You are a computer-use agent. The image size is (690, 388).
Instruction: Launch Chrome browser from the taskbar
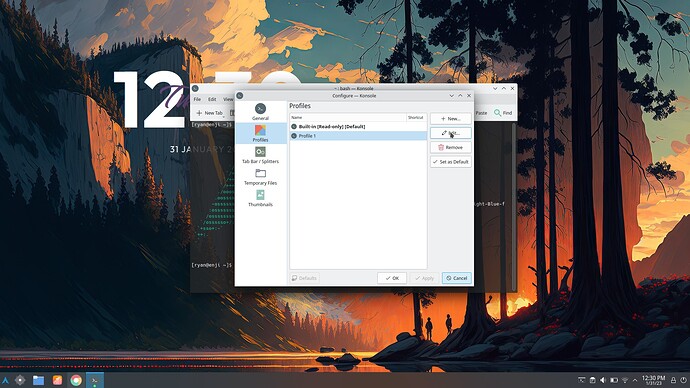(76, 381)
